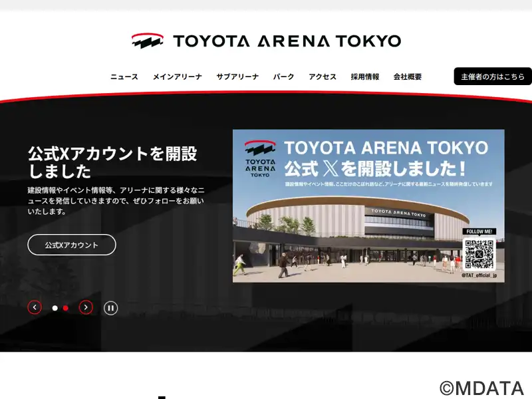Image resolution: width=532 pixels, height=399 pixels.
Task: Click the X logo in banner headline
Action: pyautogui.click(x=330, y=169)
